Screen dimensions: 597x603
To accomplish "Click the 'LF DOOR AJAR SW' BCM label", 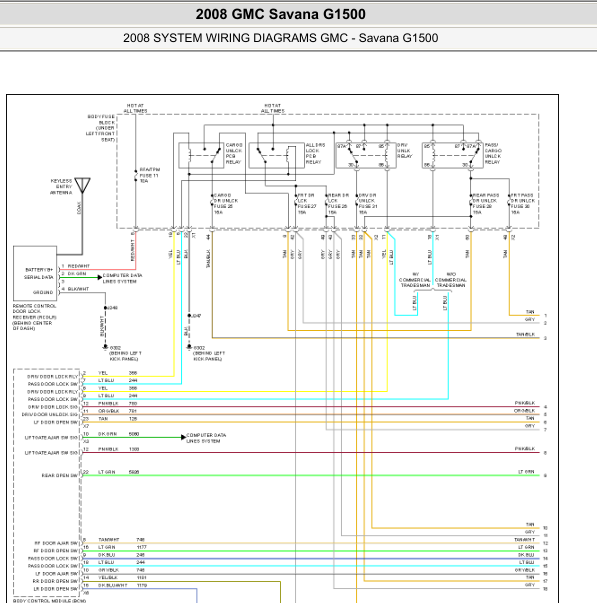I will 57,573.
